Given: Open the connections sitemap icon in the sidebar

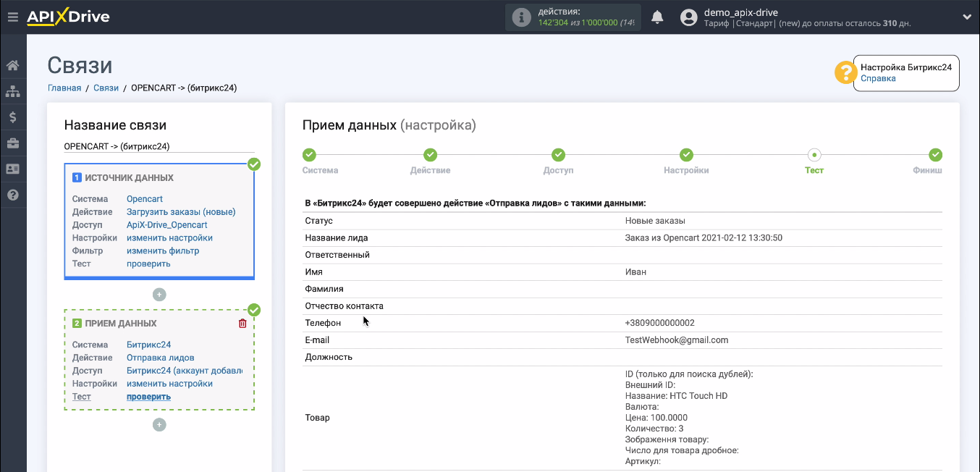Looking at the screenshot, I should 12,92.
